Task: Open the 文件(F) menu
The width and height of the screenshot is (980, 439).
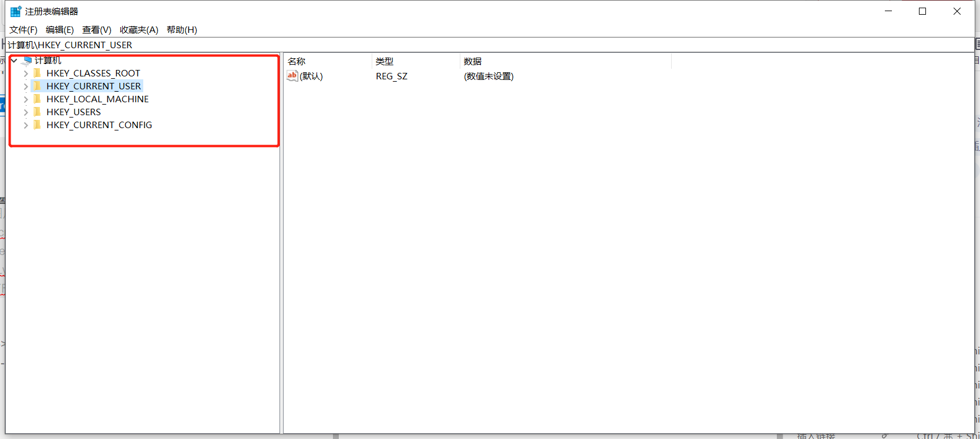Action: [23, 29]
